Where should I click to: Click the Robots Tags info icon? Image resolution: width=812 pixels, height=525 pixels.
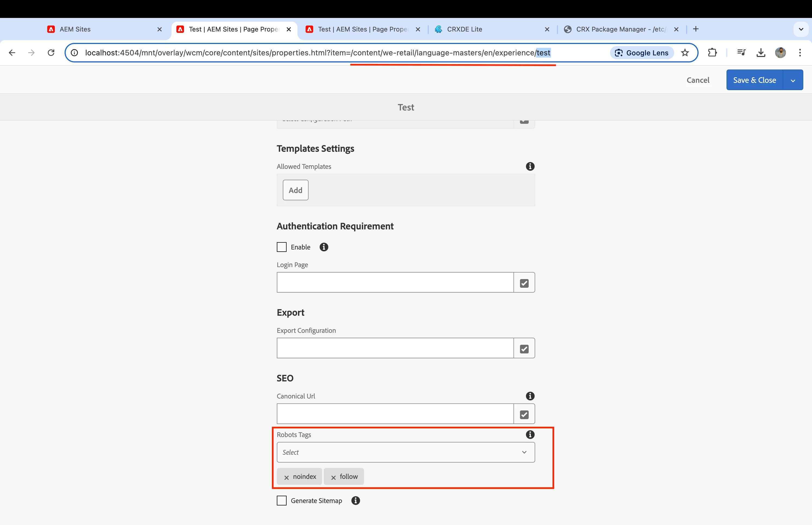530,435
